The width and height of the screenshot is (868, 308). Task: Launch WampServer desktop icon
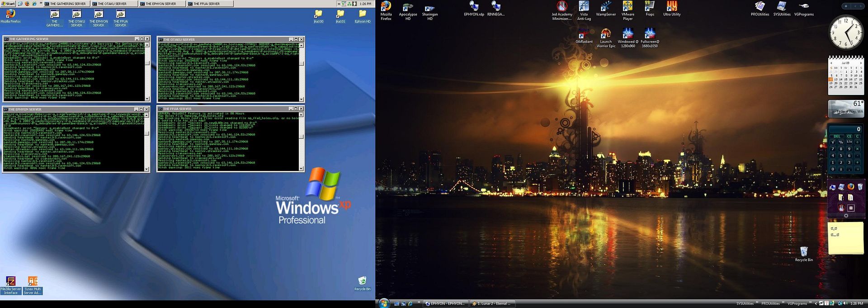[606, 9]
